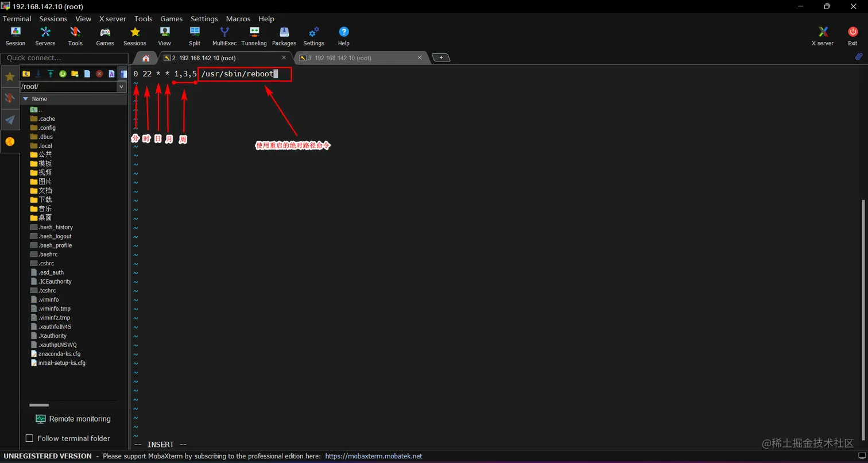The image size is (868, 463).
Task: Activate the MultiExec toolbar icon
Action: [224, 36]
